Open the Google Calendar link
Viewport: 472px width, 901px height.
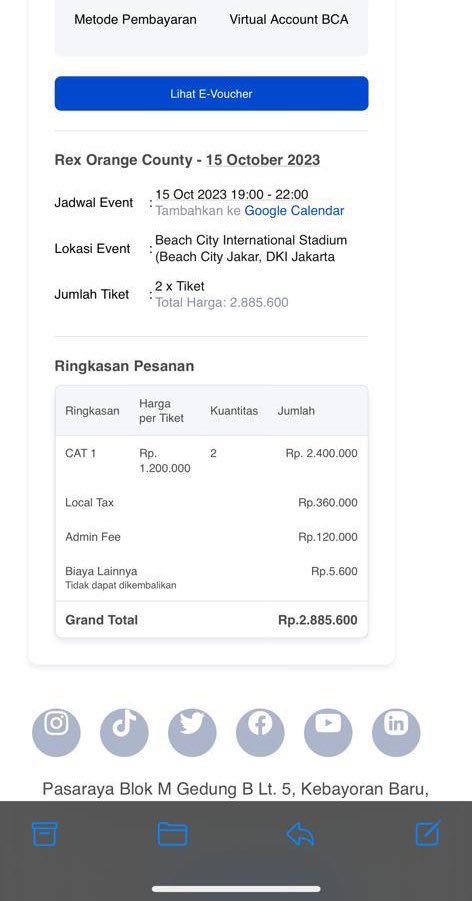coord(294,211)
